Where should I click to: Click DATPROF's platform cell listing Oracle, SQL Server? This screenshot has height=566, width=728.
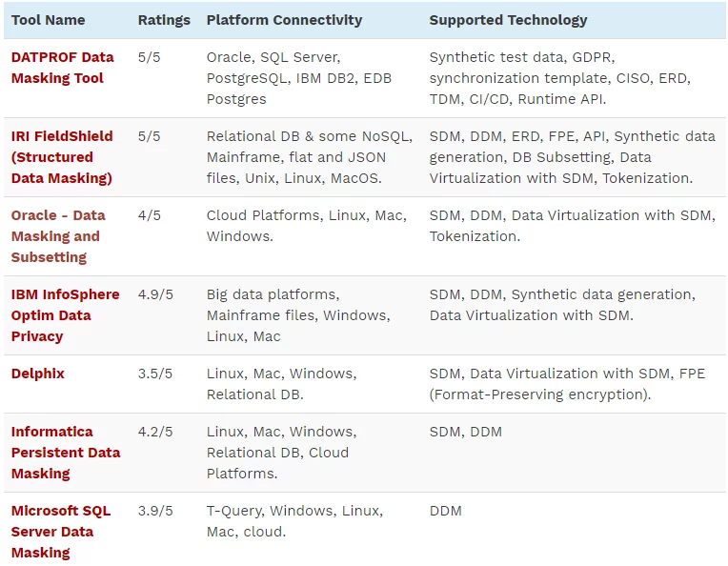pos(299,78)
